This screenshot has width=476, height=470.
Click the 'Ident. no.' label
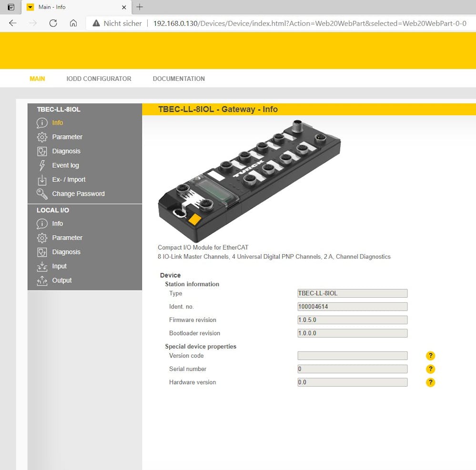tap(181, 307)
